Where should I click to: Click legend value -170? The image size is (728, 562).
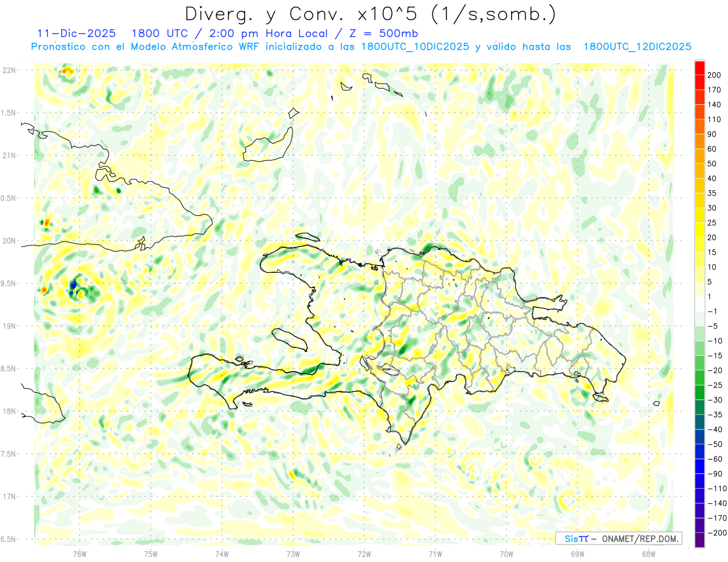pyautogui.click(x=717, y=518)
